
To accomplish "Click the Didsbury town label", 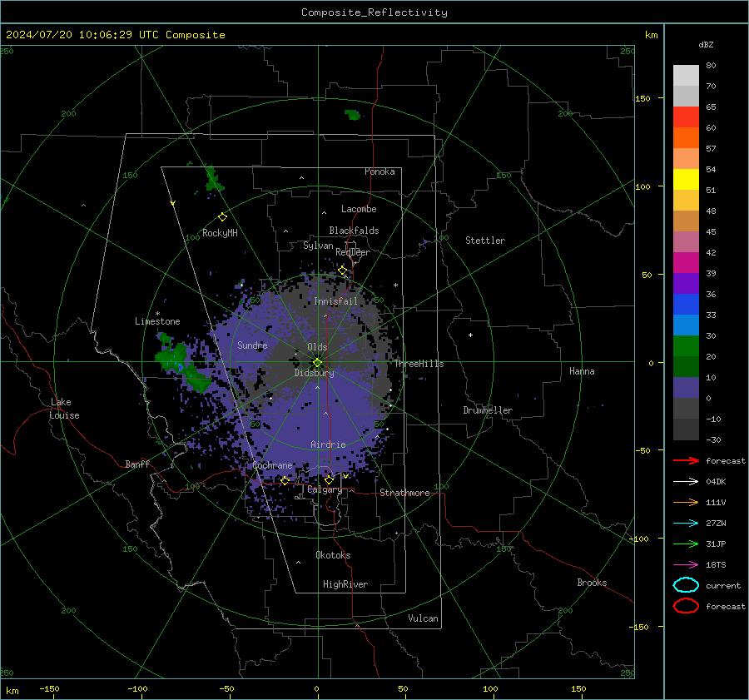I will 315,373.
